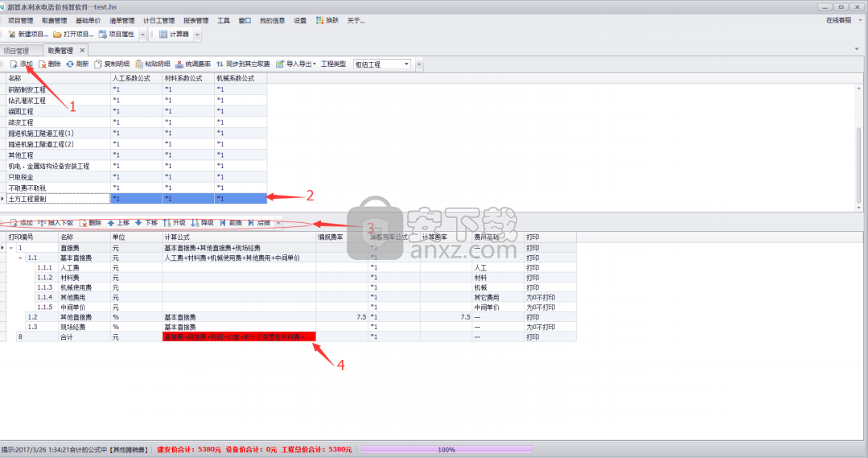Close the 取费管理 tab
The image size is (868, 458).
click(x=82, y=51)
